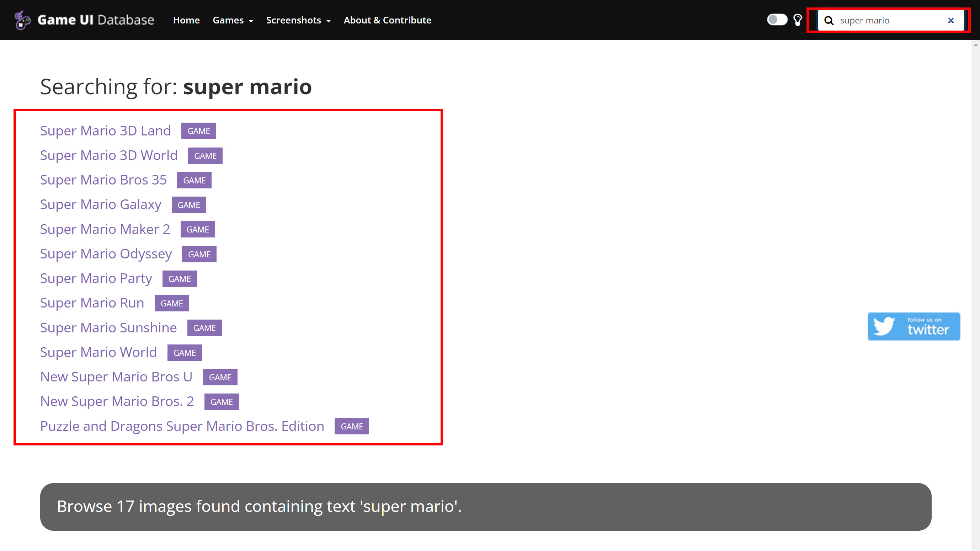980x551 pixels.
Task: Click the follow us on Twitter badge
Action: point(914,326)
